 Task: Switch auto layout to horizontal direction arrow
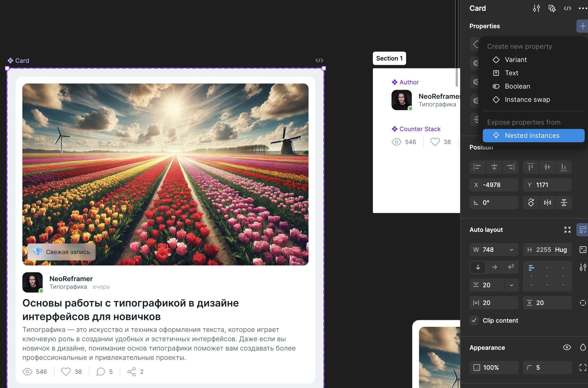pos(494,267)
